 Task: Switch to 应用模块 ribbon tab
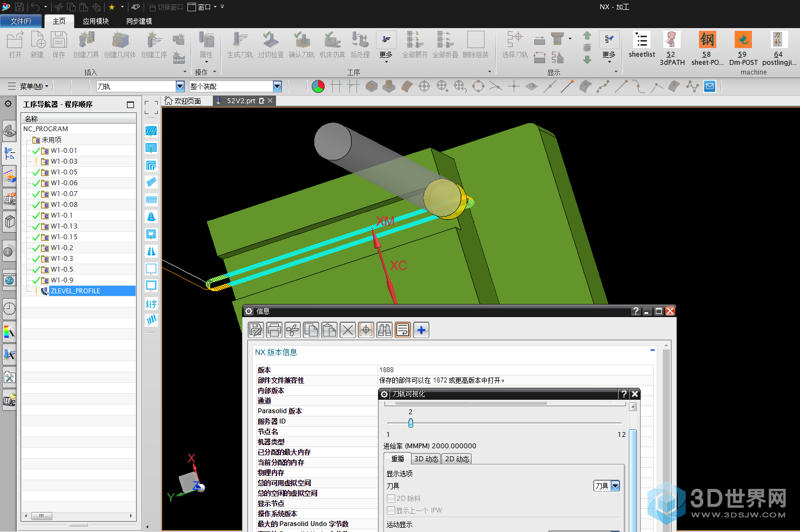point(96,21)
